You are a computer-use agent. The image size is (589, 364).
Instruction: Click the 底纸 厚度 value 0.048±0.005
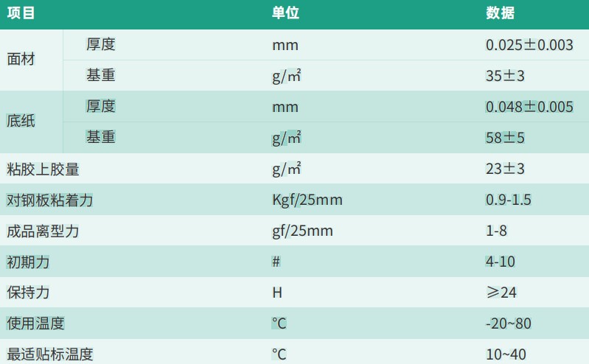tap(529, 107)
